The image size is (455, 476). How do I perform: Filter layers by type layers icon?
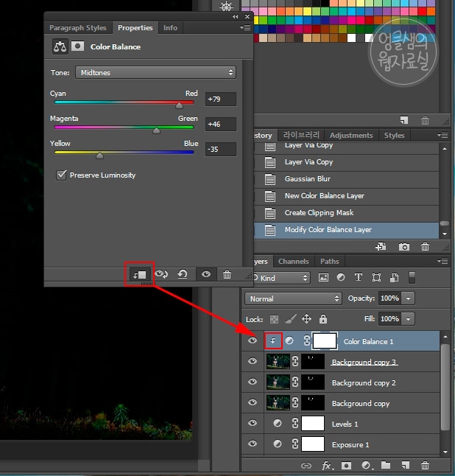coord(359,278)
